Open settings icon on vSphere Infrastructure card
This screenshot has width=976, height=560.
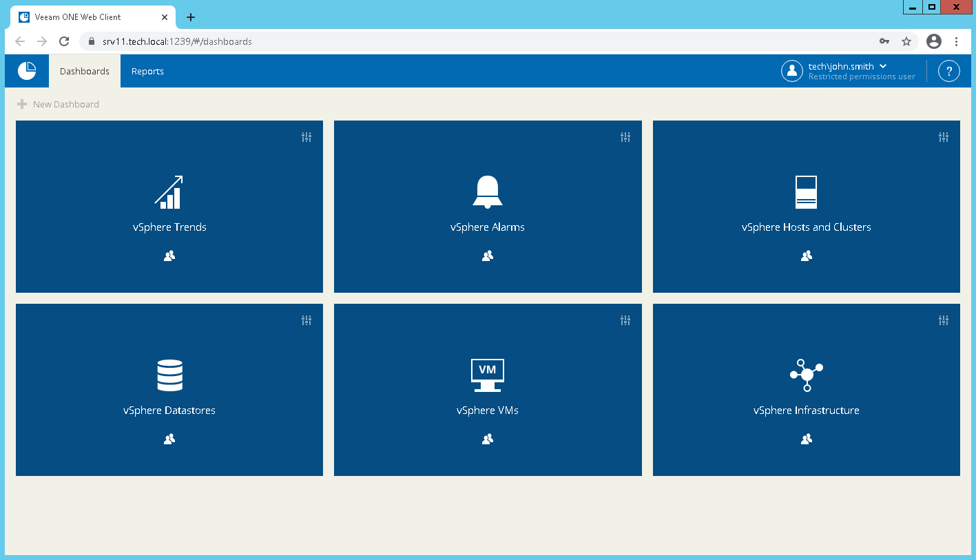point(944,320)
